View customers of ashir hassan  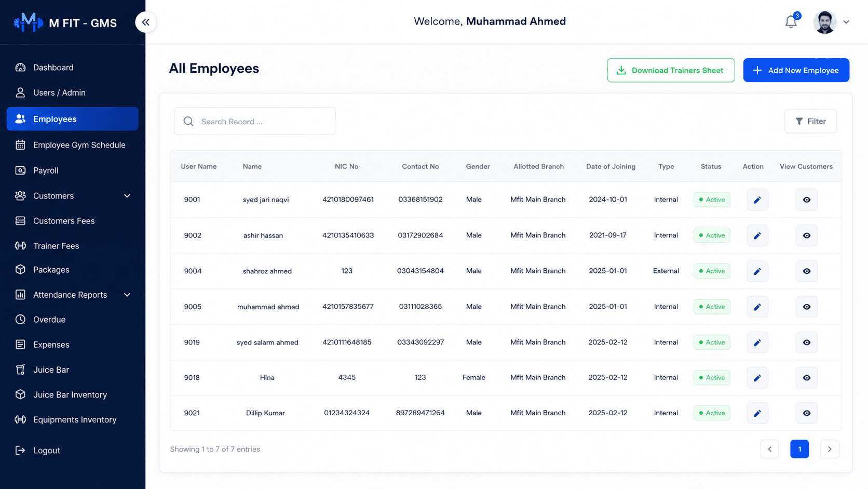807,235
